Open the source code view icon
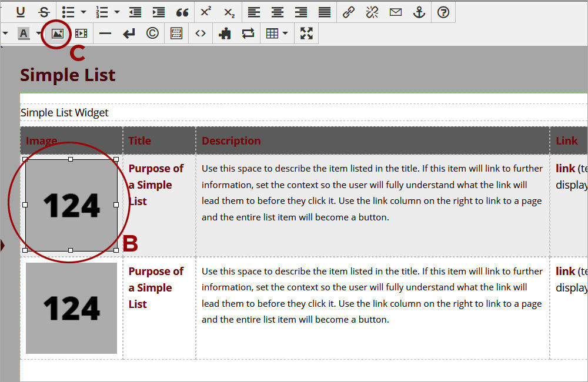The image size is (588, 382). tap(201, 33)
